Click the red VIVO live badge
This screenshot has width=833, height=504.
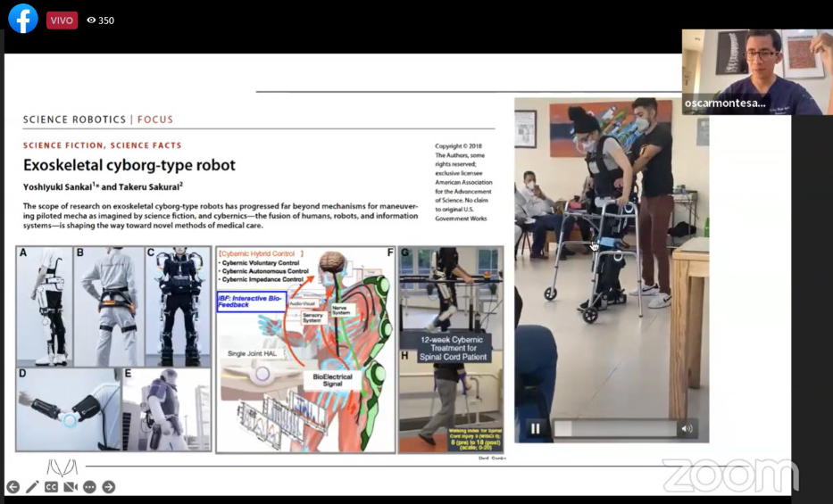coord(62,21)
